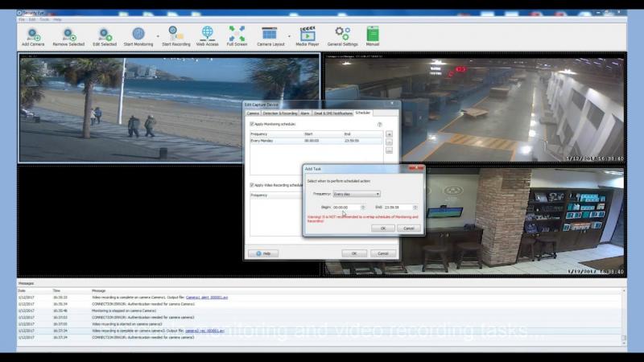The width and height of the screenshot is (644, 362).
Task: Click the Start Recording icon
Action: tap(175, 36)
